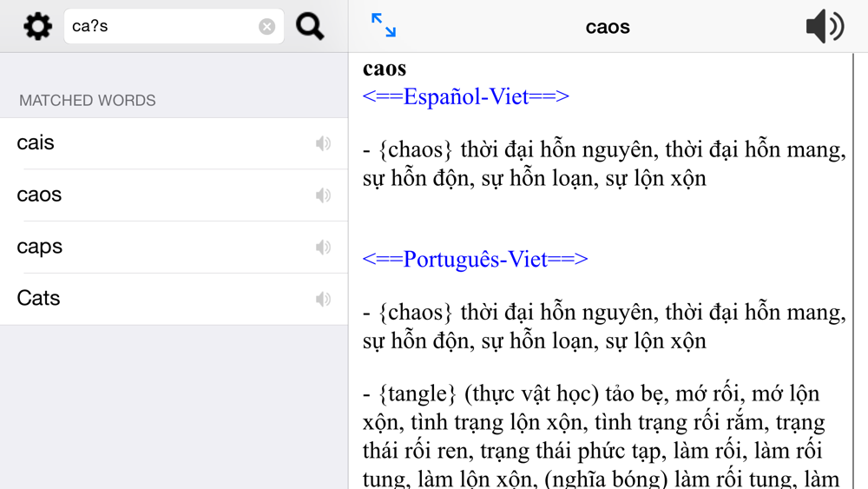Open the Português-Viet dictionary link
Screen dimensions: 868x489
point(475,259)
